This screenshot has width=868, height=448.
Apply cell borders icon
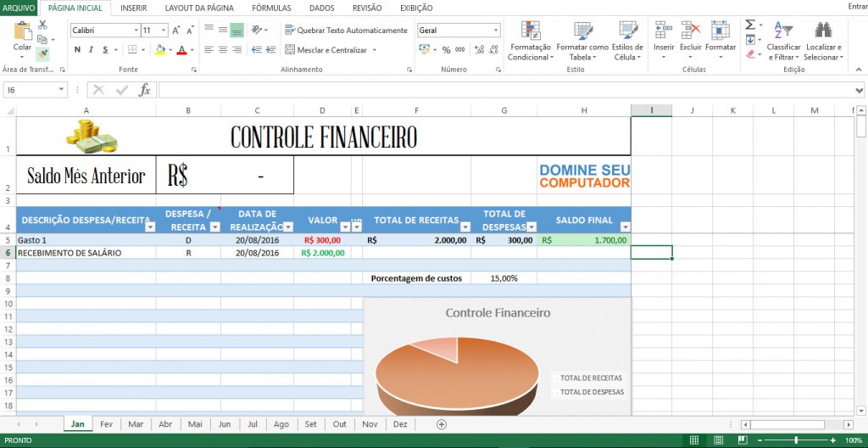pos(132,50)
